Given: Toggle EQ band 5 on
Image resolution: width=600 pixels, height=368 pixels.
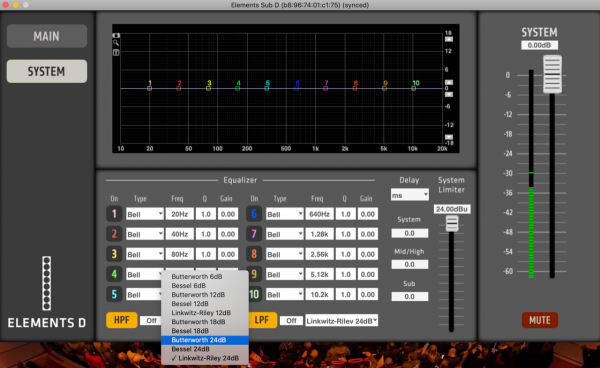Looking at the screenshot, I should tap(114, 294).
